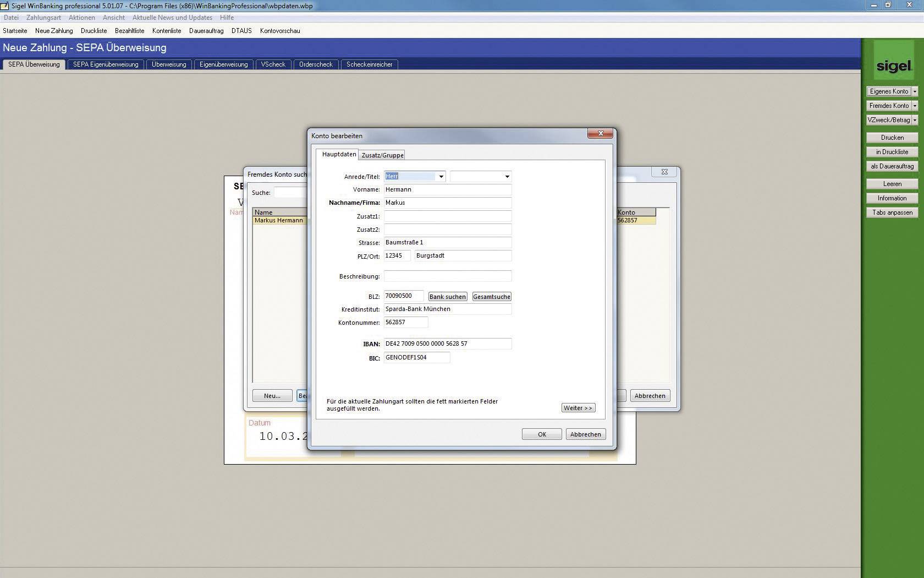Image resolution: width=924 pixels, height=578 pixels.
Task: Show the Kontenliste
Action: [x=166, y=31]
